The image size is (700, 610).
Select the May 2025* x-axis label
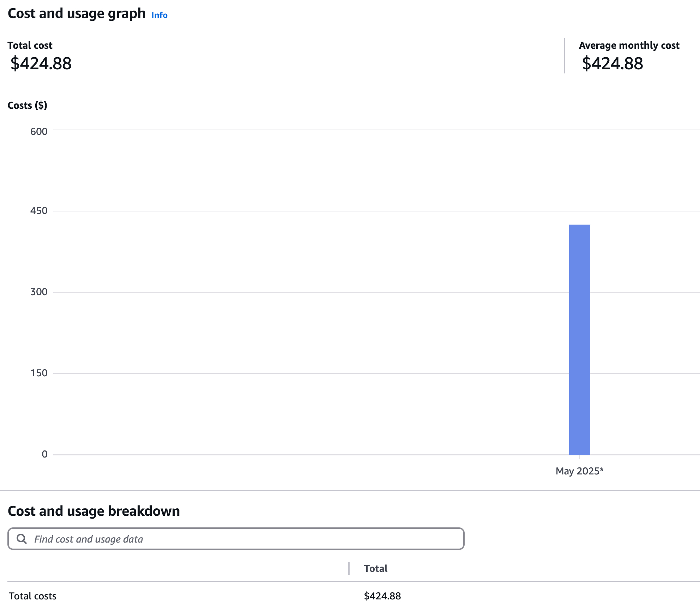pos(579,471)
